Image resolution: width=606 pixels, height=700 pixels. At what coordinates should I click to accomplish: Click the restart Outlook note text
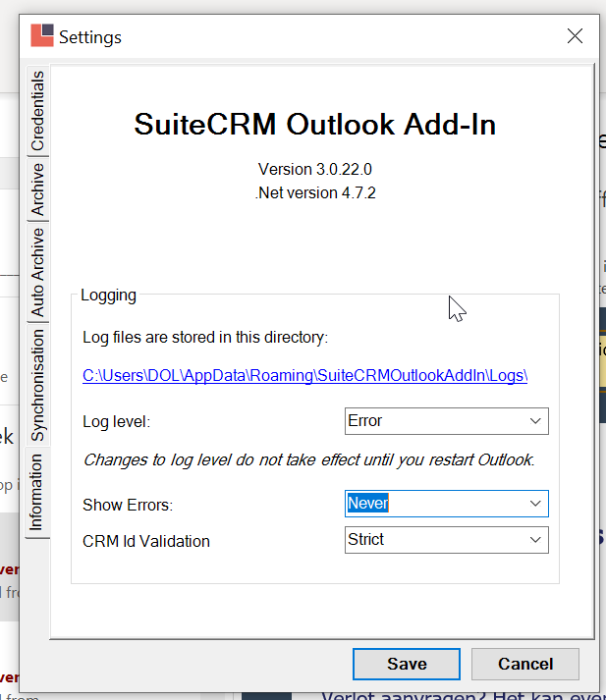[309, 459]
